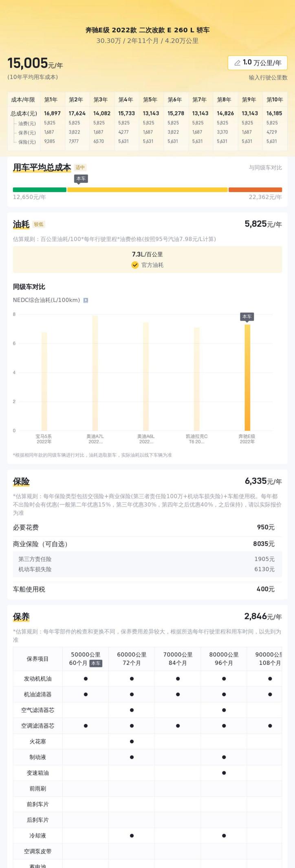
Task: Click the 火花塞 dot under 60000公里
Action: pos(132,742)
